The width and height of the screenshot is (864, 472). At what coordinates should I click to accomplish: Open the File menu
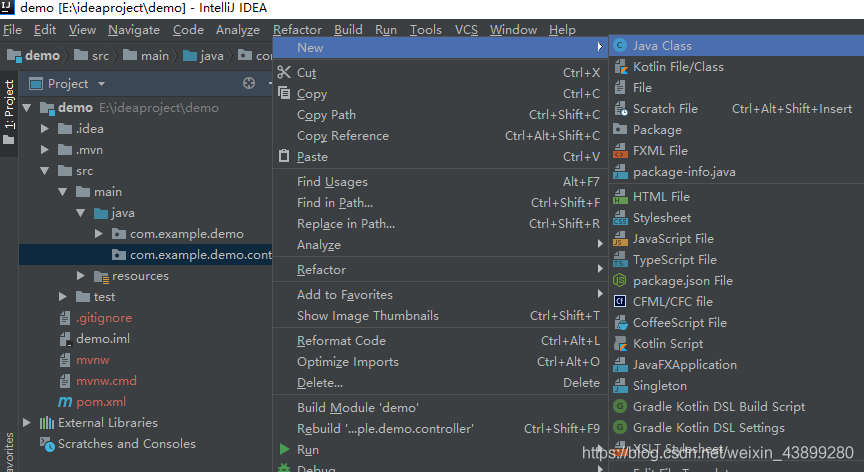point(12,30)
